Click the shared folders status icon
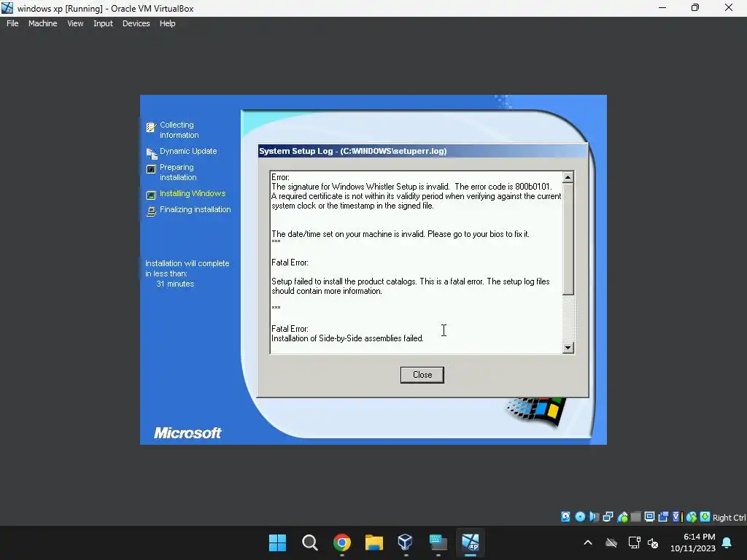Screen dimensions: 747x560 pos(635,517)
